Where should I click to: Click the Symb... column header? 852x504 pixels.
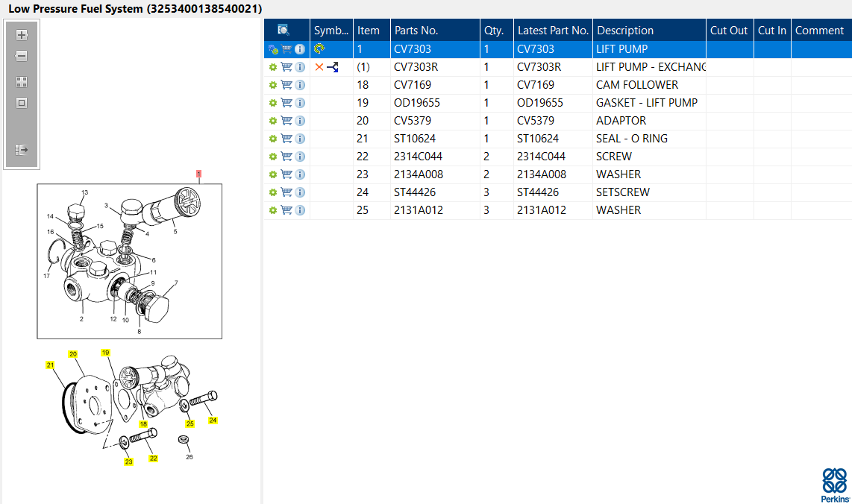coord(331,31)
